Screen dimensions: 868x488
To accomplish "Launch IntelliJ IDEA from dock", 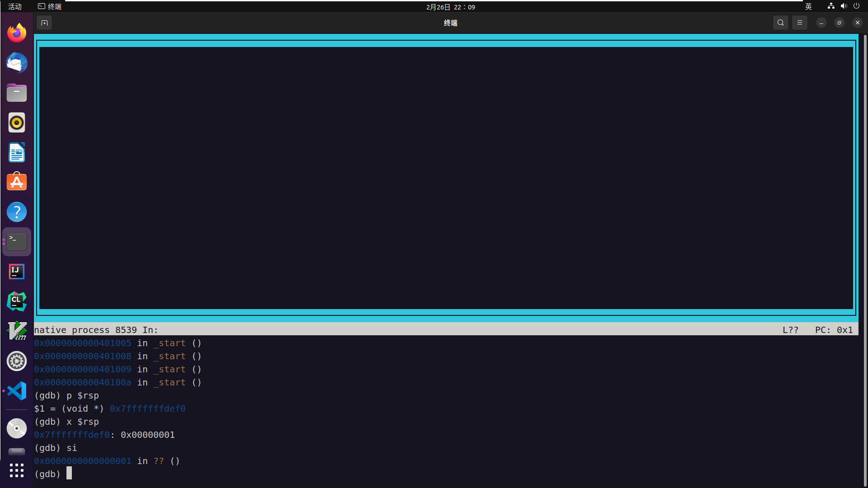I will (x=17, y=272).
